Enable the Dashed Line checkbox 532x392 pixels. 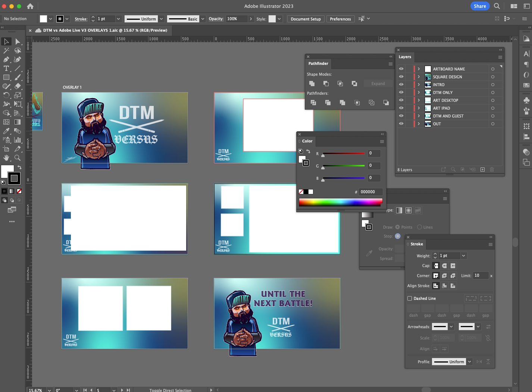click(x=410, y=298)
